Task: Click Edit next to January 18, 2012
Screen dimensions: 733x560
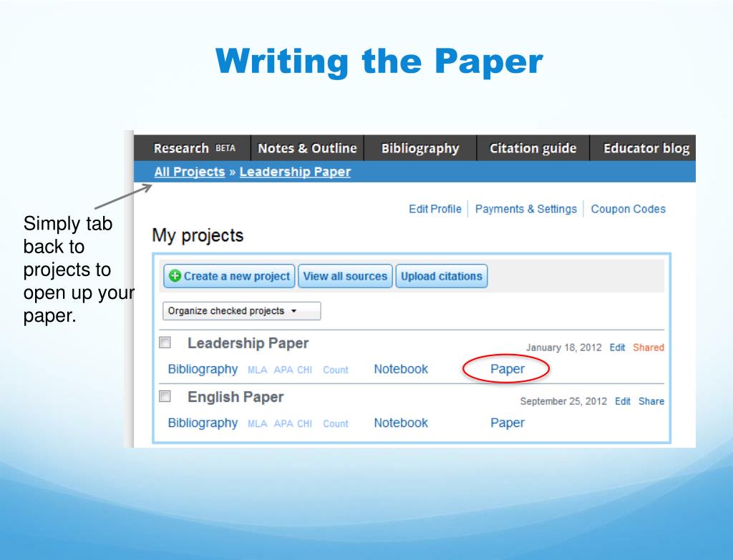Action: tap(617, 348)
